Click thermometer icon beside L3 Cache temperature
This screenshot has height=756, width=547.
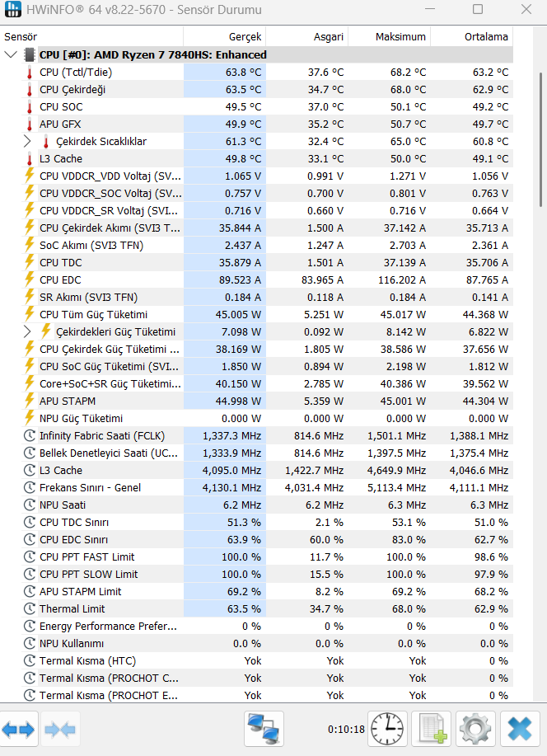[x=30, y=159]
